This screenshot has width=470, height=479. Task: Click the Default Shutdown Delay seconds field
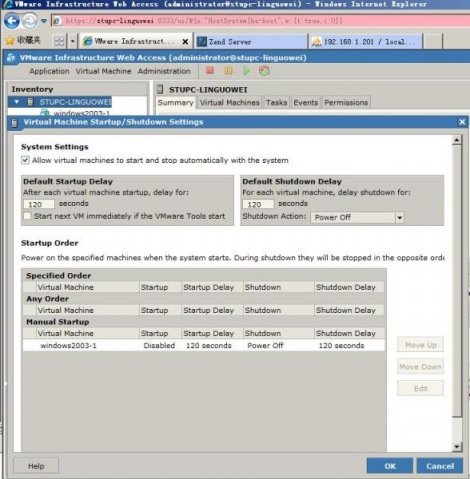tap(258, 204)
